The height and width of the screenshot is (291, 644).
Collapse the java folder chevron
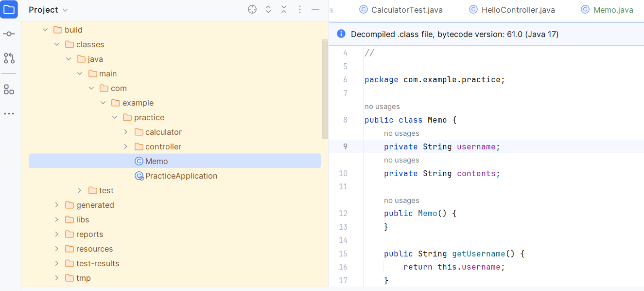tap(69, 59)
